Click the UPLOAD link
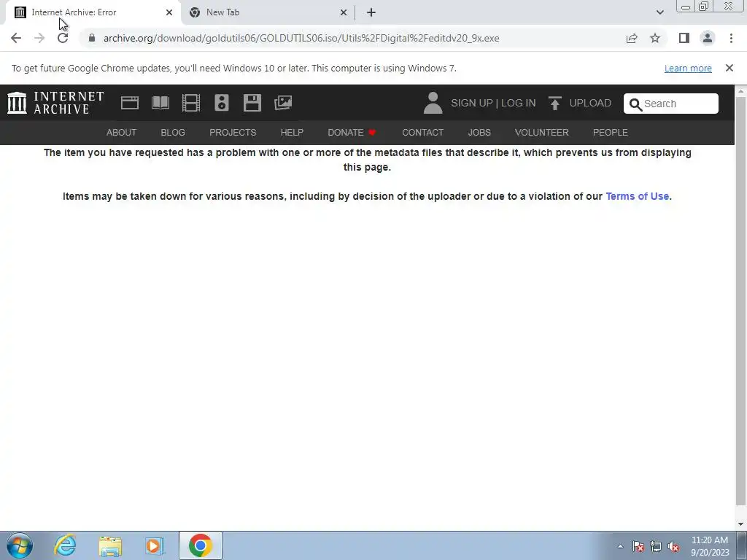 590,103
